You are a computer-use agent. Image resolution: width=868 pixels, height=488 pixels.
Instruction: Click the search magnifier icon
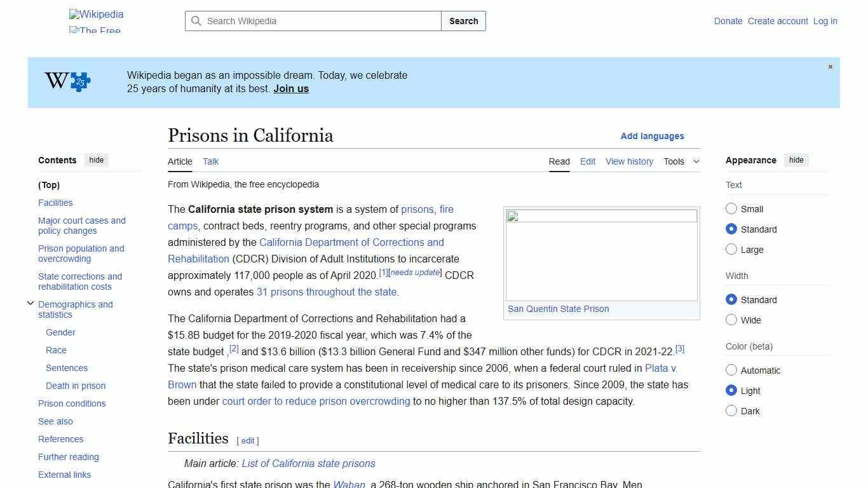tap(197, 21)
